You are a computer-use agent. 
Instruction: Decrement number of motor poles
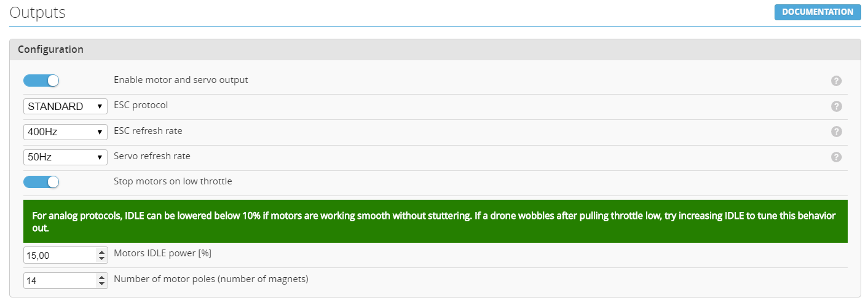102,283
